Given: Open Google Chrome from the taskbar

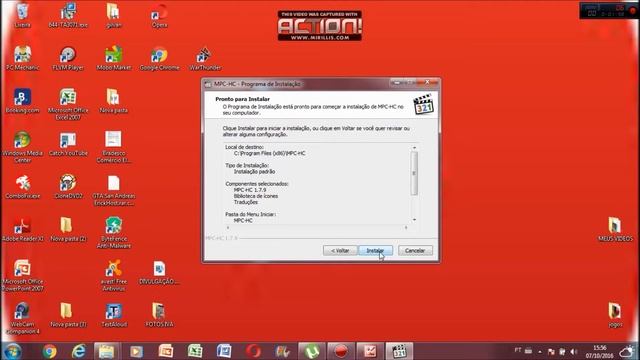Looking at the screenshot, I should [49, 351].
